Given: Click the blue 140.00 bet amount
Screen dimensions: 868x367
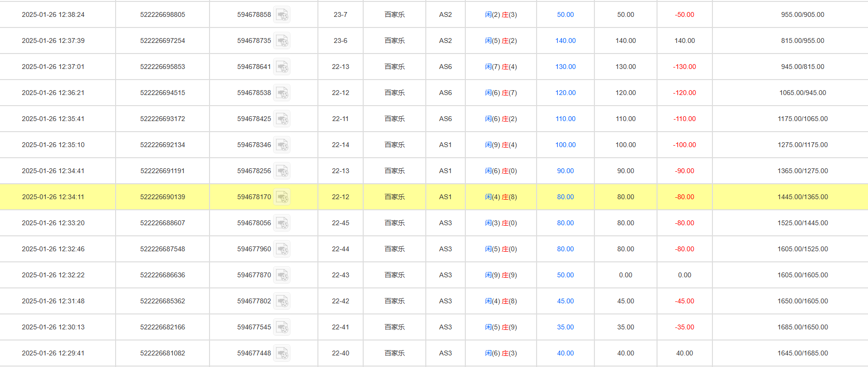Looking at the screenshot, I should [565, 41].
